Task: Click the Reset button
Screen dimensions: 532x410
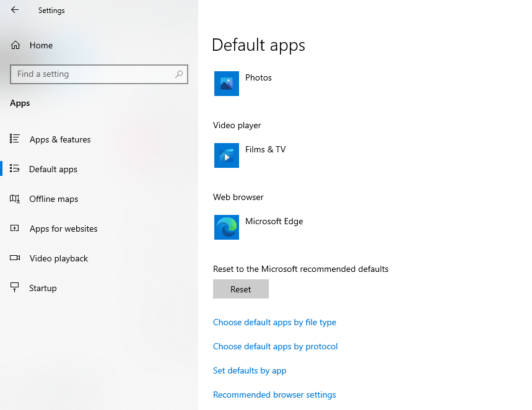Action: (x=241, y=289)
